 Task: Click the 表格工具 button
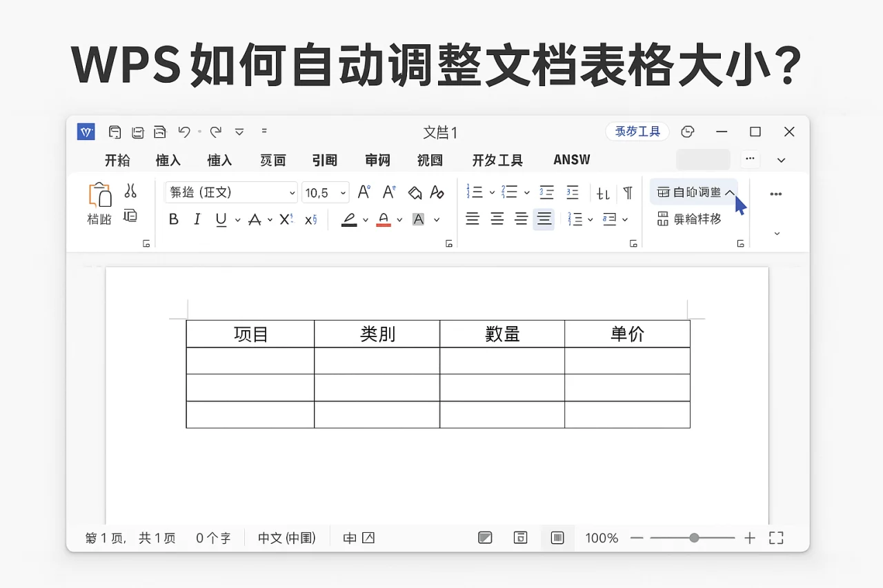click(637, 131)
